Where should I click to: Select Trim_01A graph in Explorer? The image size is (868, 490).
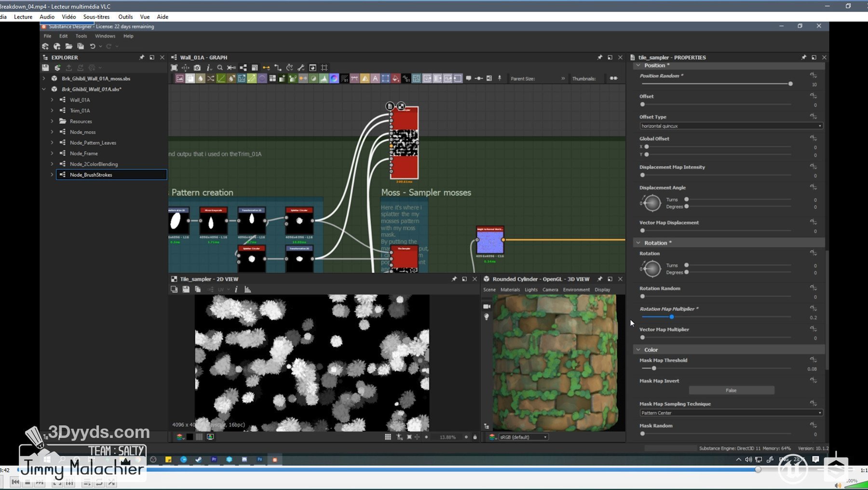click(80, 110)
